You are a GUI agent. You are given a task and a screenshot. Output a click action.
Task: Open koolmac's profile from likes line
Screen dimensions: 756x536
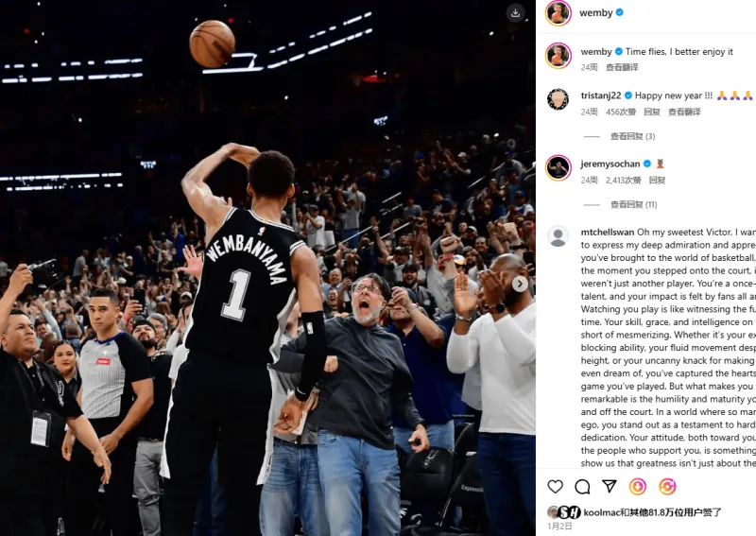(x=601, y=512)
